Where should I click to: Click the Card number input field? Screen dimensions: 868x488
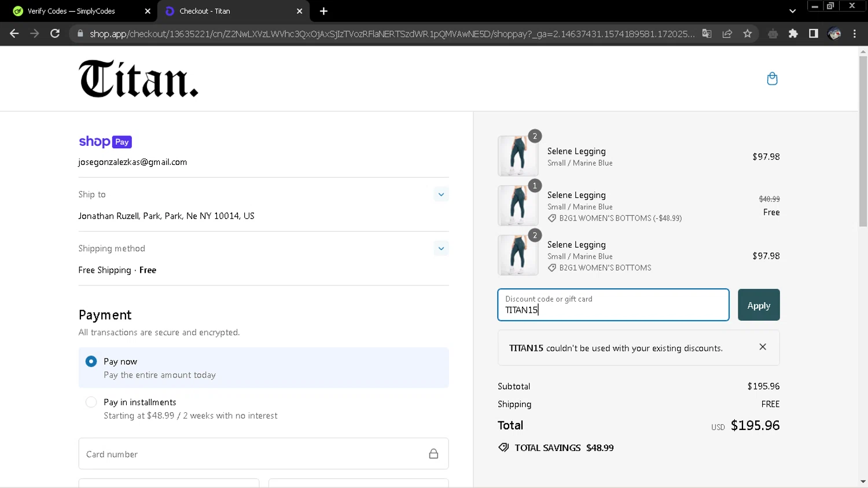click(255, 454)
